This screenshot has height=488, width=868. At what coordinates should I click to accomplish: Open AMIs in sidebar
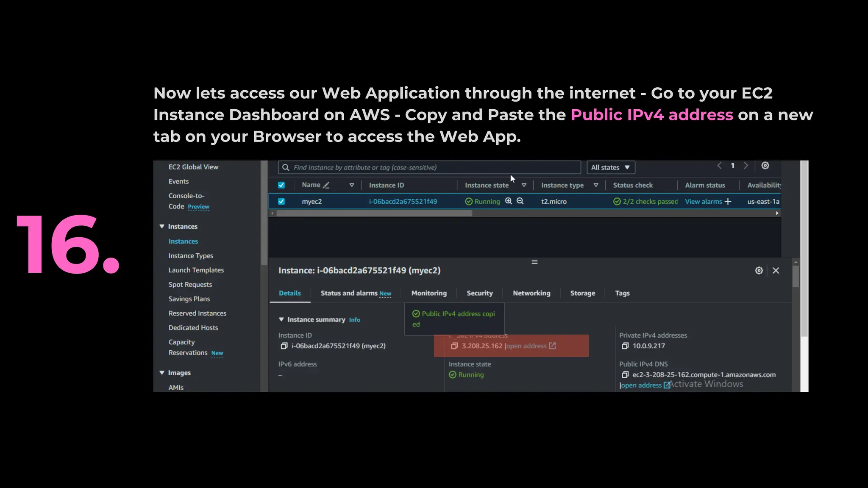tap(176, 388)
